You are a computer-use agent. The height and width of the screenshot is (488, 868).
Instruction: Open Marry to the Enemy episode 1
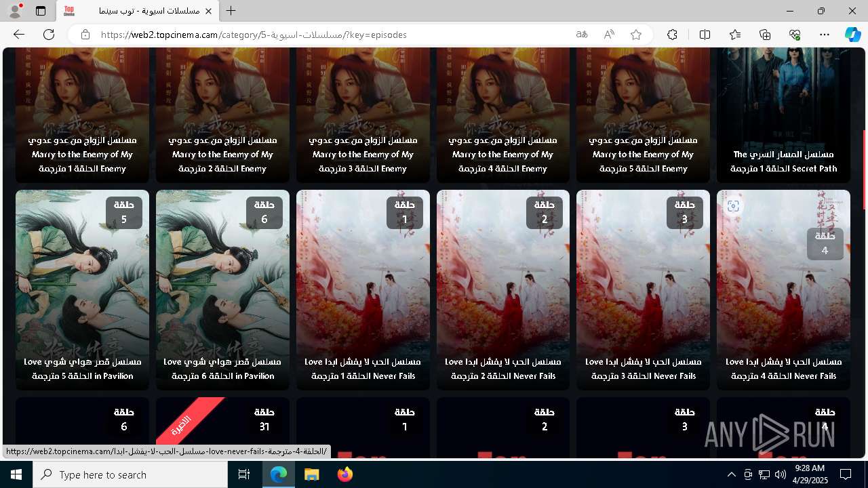(82, 115)
